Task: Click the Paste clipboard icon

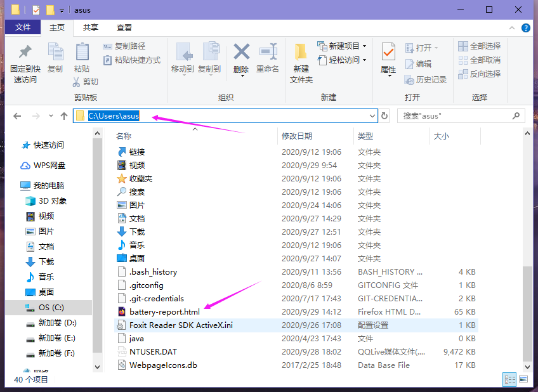Action: tap(82, 52)
